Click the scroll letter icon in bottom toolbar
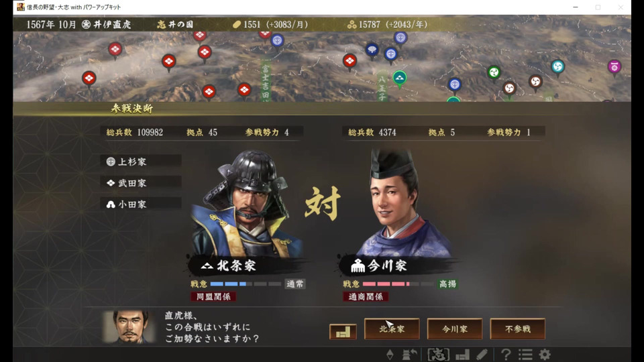Viewport: 644px width, 362px height. (x=482, y=354)
